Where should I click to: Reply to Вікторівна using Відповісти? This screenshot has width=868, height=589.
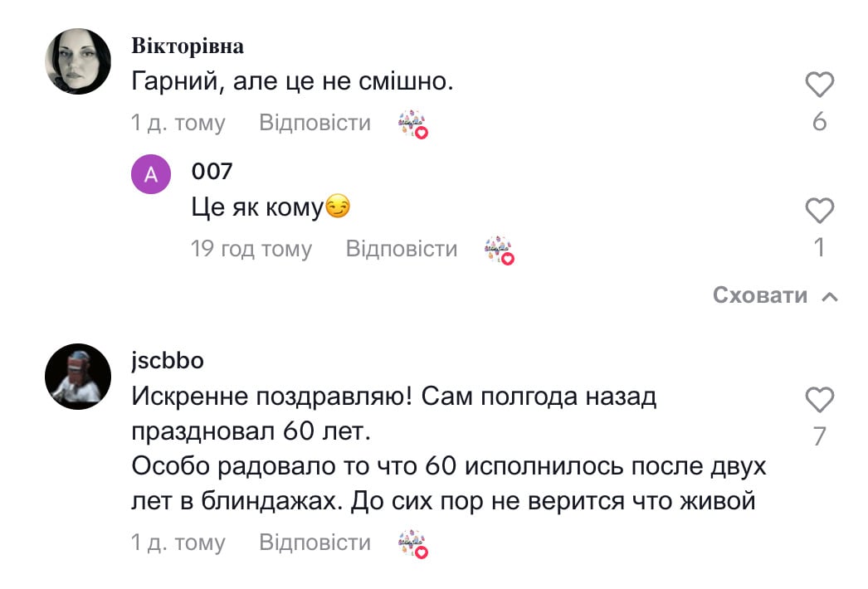click(314, 121)
